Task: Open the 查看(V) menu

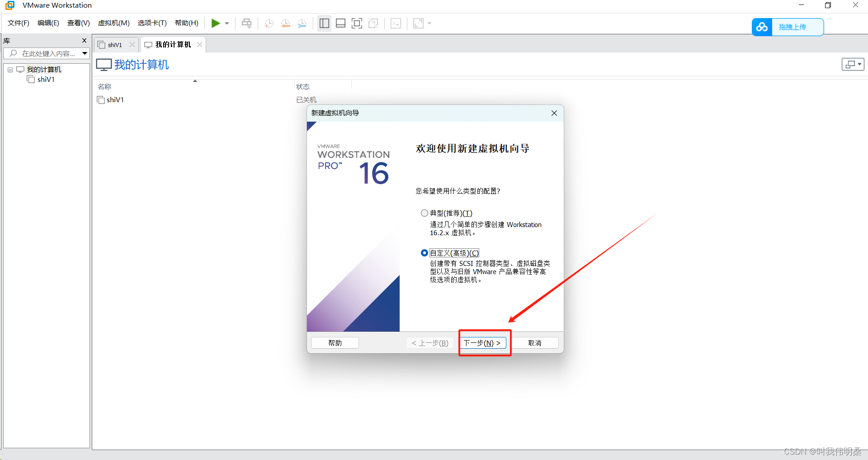Action: [79, 23]
